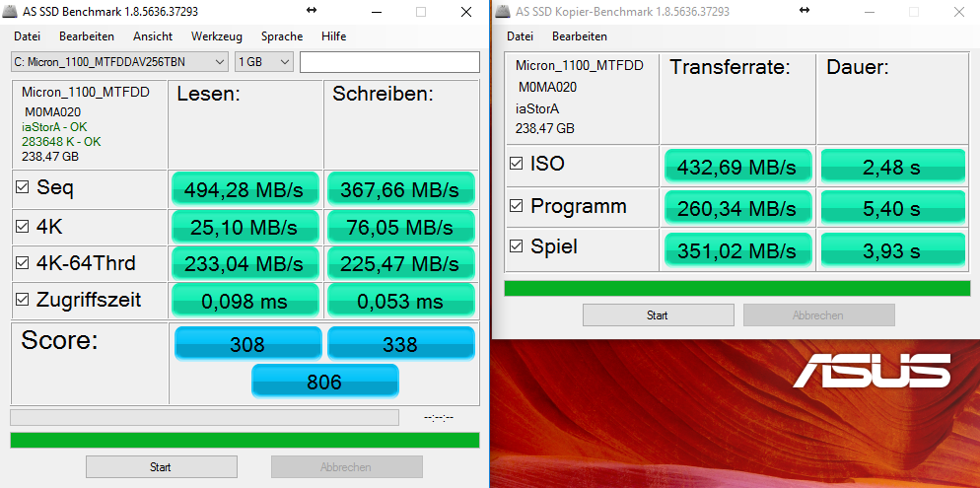Click Abbrechen button in Kopier-Benchmark window
Screen dimensions: 980x488
pos(818,314)
